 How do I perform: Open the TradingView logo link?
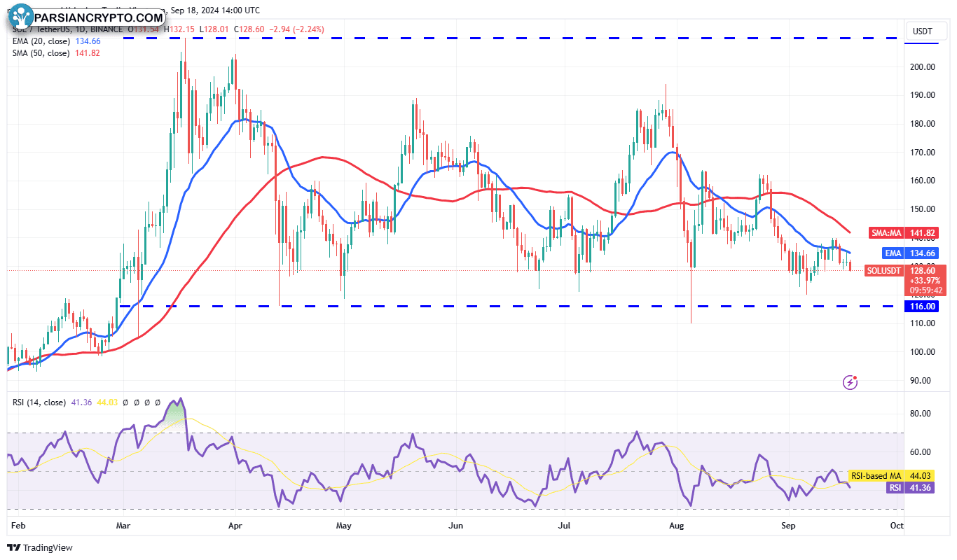[40, 547]
